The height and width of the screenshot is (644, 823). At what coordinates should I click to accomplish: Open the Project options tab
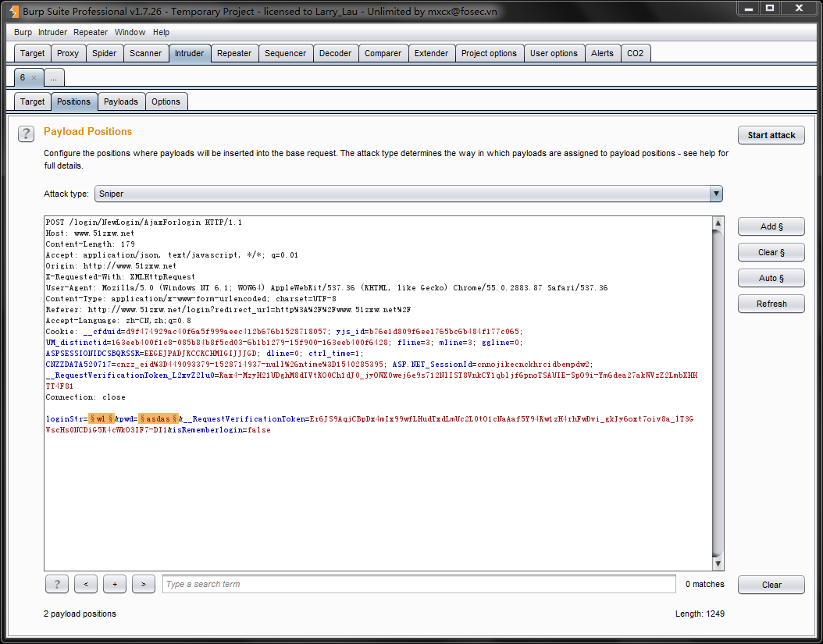489,53
